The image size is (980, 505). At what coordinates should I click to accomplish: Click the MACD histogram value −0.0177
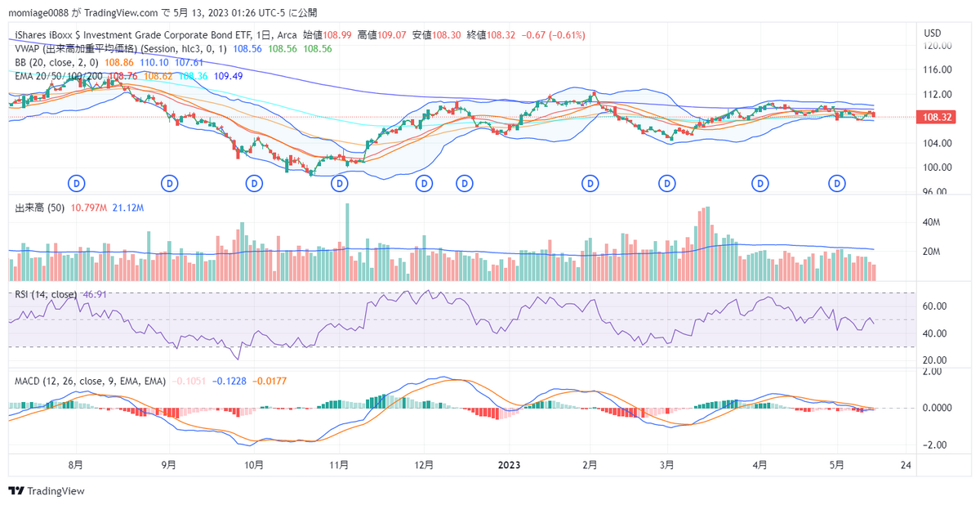269,381
